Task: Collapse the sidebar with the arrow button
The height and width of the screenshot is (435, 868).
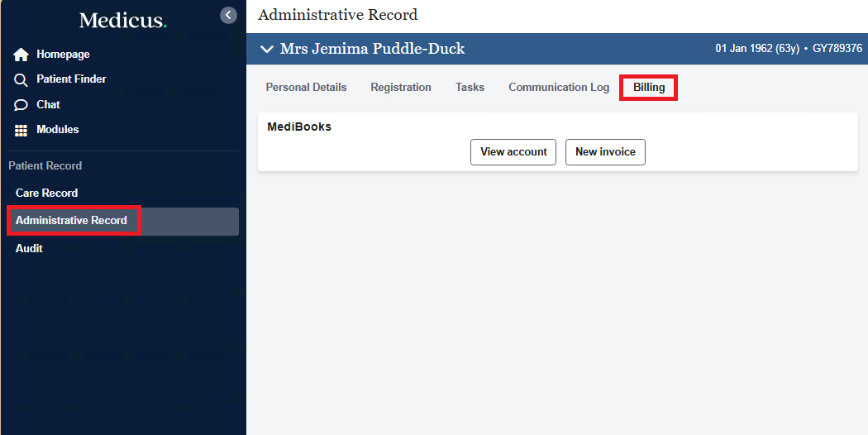Action: (x=228, y=15)
